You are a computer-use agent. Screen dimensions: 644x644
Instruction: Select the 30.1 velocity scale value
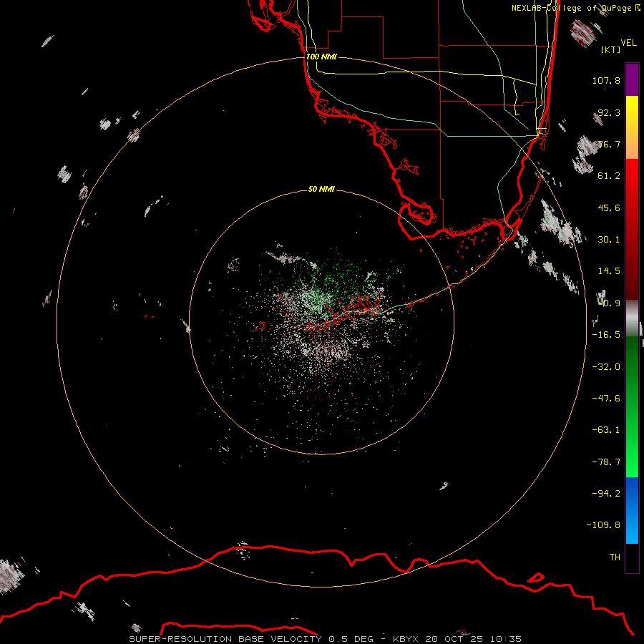click(x=609, y=240)
